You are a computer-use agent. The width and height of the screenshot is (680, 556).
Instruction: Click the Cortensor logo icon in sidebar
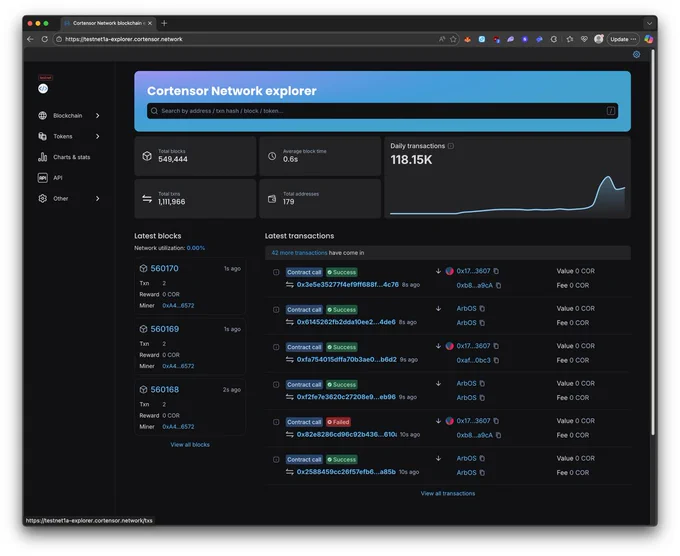click(x=43, y=88)
